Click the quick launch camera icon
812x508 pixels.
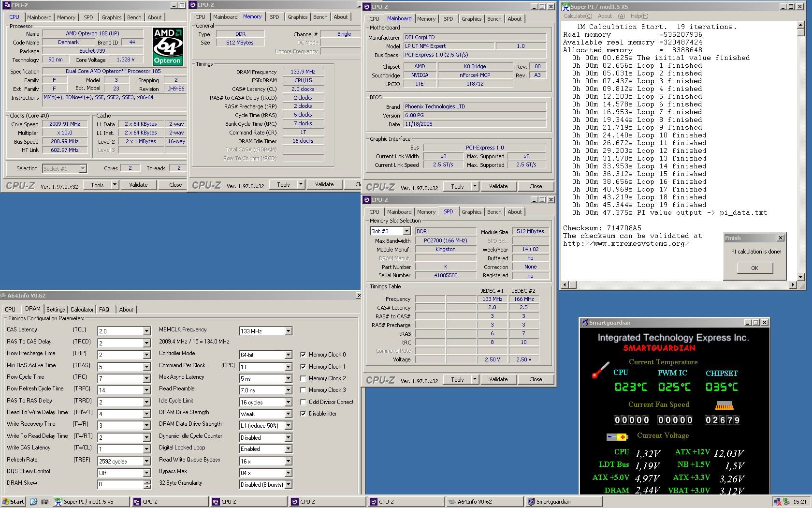[x=45, y=502]
